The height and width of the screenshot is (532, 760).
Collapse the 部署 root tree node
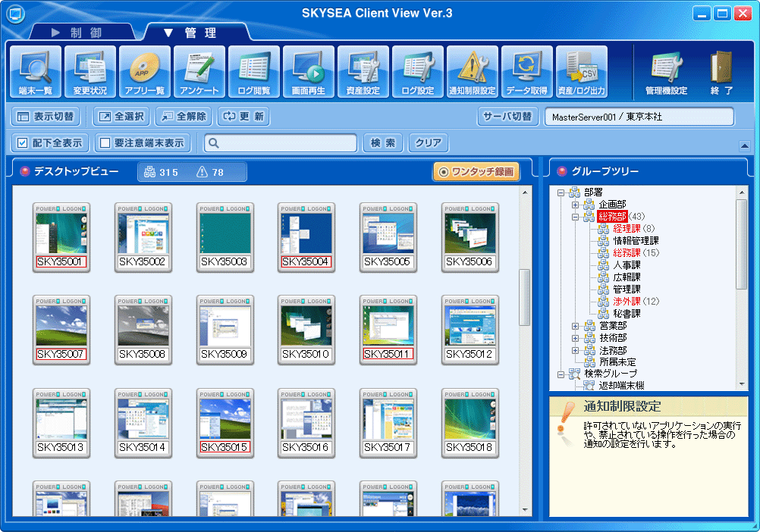(x=561, y=192)
